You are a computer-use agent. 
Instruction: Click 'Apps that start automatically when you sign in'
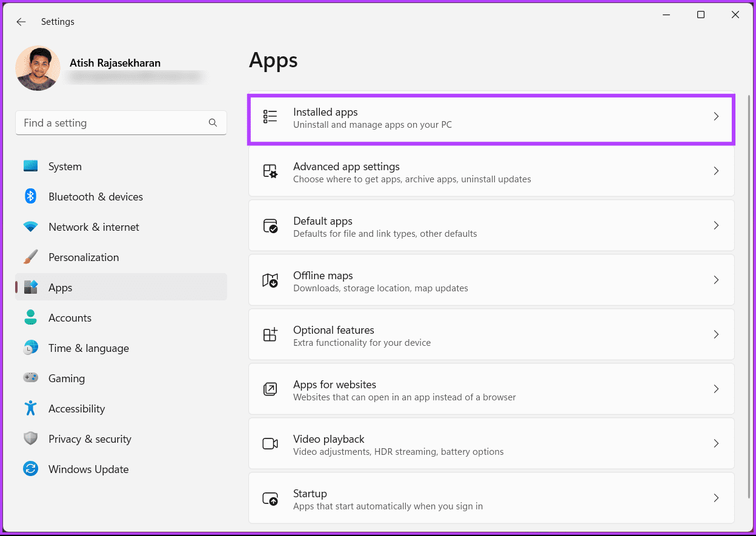click(388, 506)
